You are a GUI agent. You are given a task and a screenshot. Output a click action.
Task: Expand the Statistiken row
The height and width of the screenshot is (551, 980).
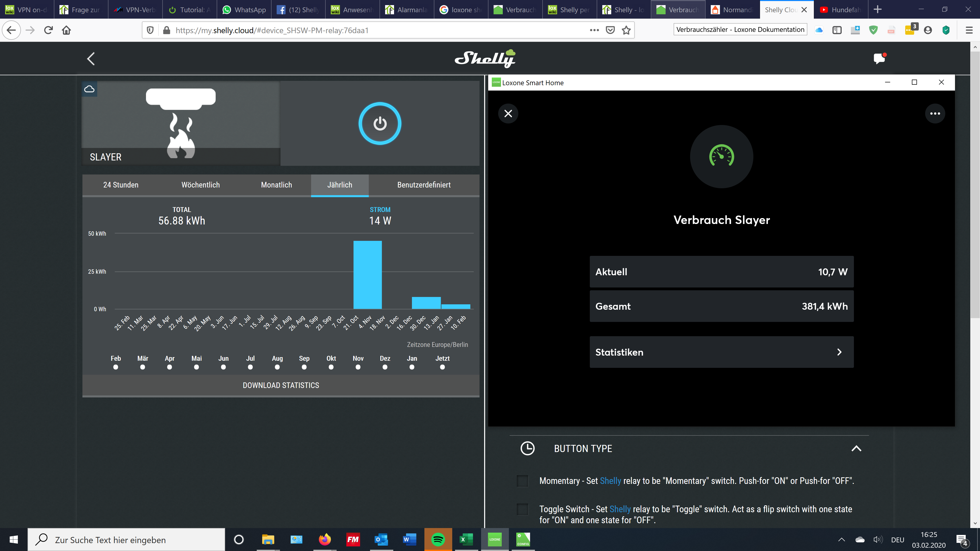721,352
